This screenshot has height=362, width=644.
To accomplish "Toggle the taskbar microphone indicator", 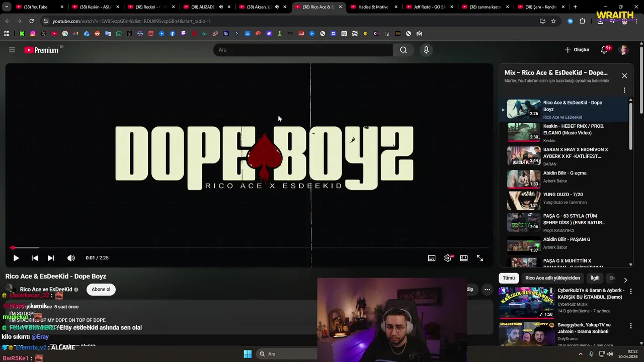I will (x=591, y=354).
